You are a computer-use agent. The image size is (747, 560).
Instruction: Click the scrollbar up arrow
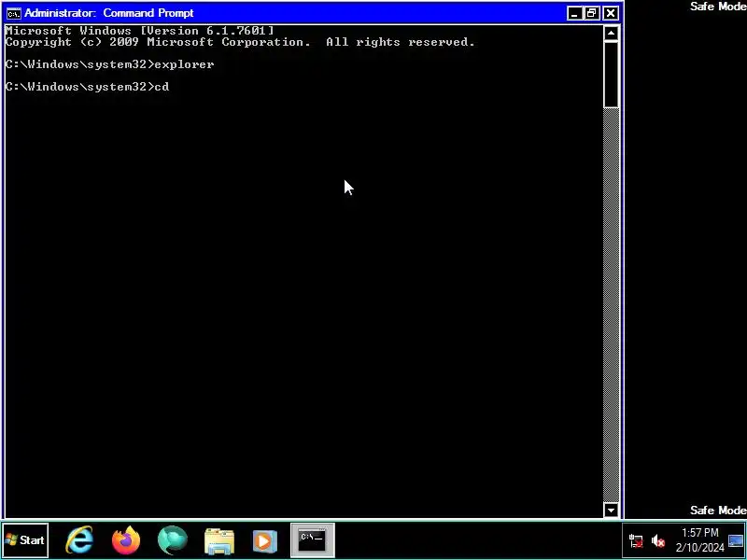(612, 33)
